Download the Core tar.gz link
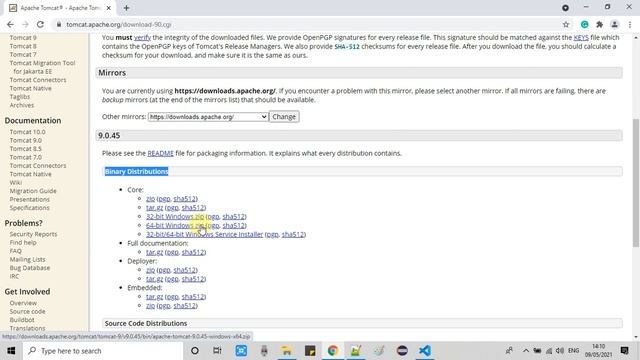The image size is (640, 360). click(x=155, y=208)
